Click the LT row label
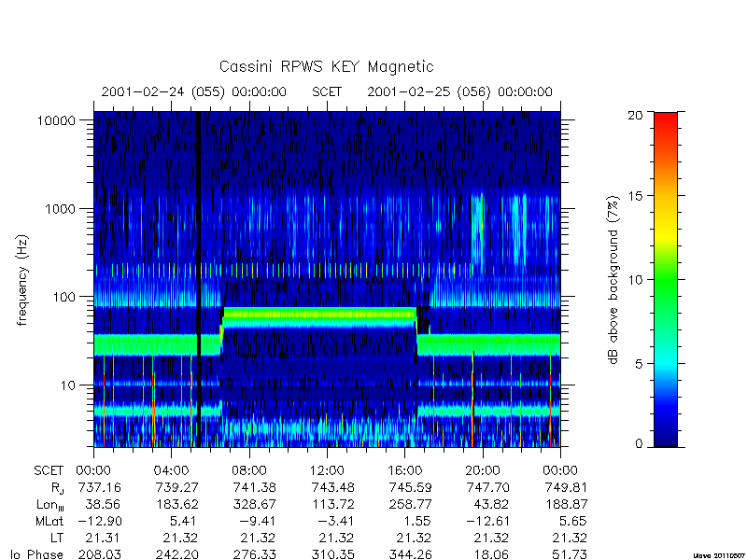The width and height of the screenshot is (747, 560). pyautogui.click(x=56, y=539)
